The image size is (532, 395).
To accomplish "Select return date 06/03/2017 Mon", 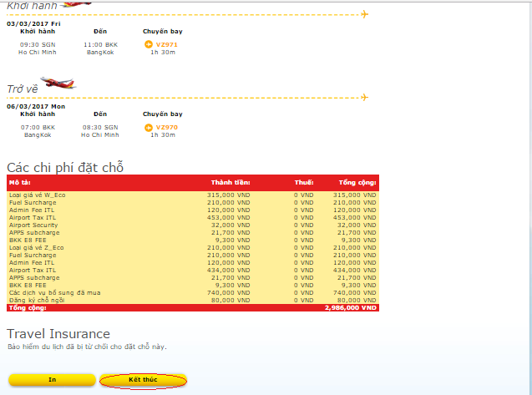I will point(36,107).
